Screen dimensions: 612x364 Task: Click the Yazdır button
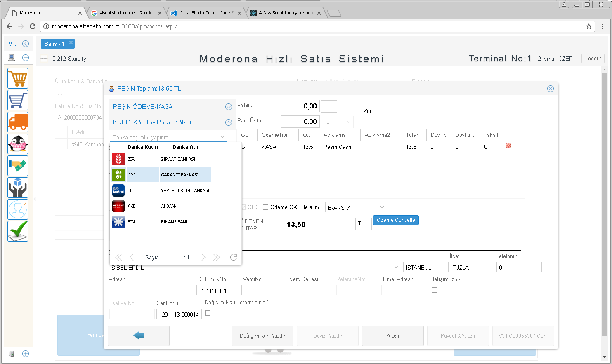coord(393,336)
